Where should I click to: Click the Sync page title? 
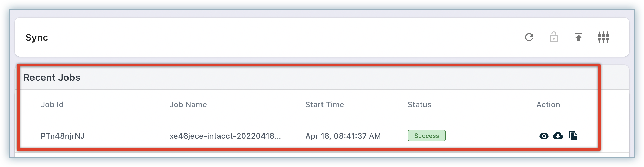tap(37, 38)
